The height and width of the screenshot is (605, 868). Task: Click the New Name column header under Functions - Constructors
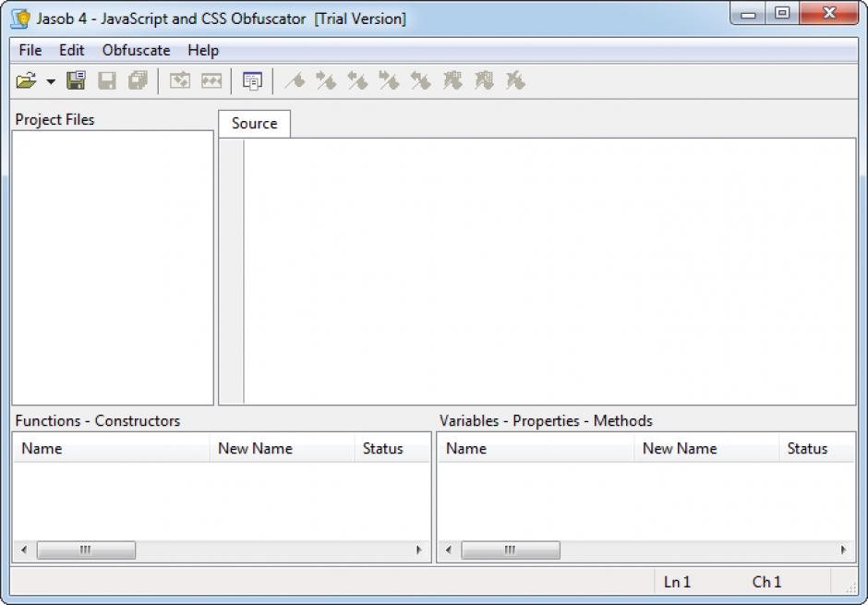pyautogui.click(x=283, y=448)
